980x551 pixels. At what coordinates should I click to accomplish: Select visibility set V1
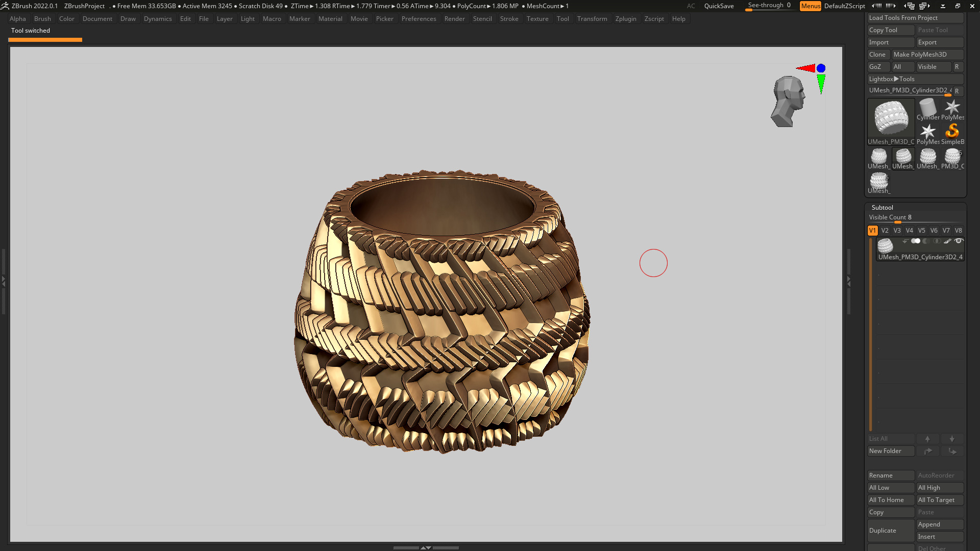tap(873, 231)
